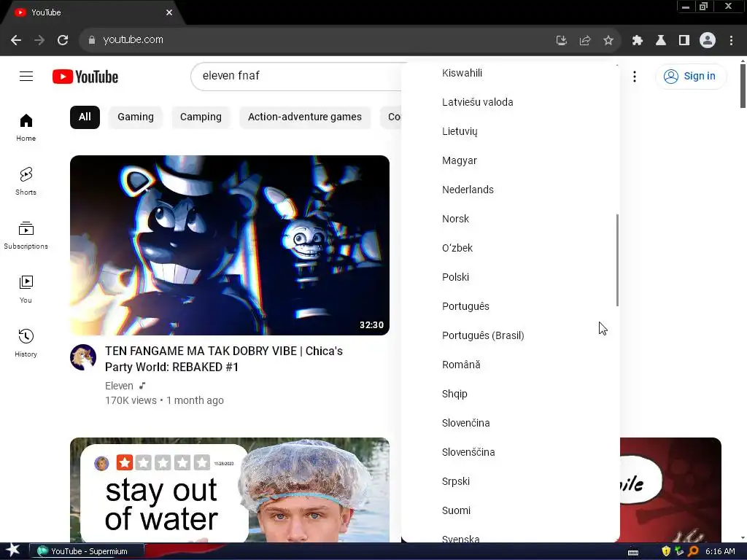Open the Eleven channel avatar
The image size is (747, 560).
(x=83, y=357)
